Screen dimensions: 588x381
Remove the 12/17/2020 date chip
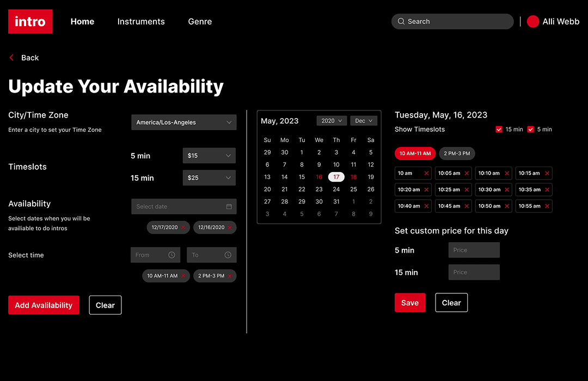point(185,228)
